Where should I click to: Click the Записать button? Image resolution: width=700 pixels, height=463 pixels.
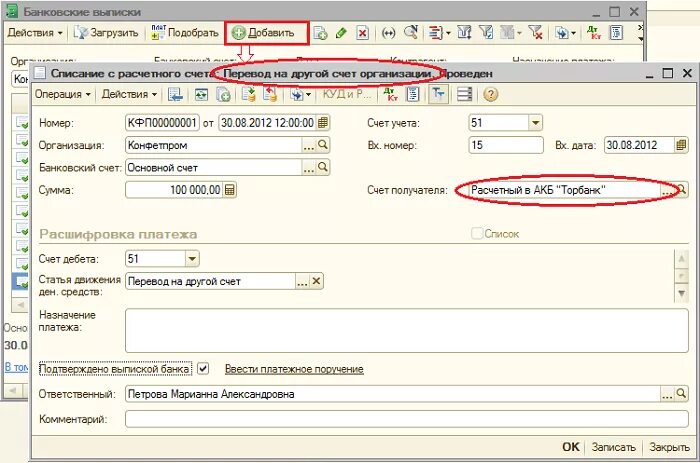click(613, 447)
